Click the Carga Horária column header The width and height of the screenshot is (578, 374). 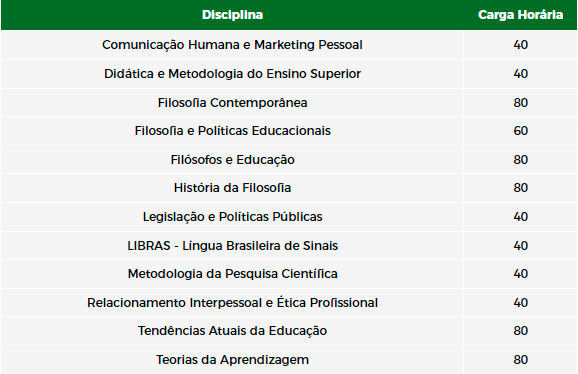point(520,15)
